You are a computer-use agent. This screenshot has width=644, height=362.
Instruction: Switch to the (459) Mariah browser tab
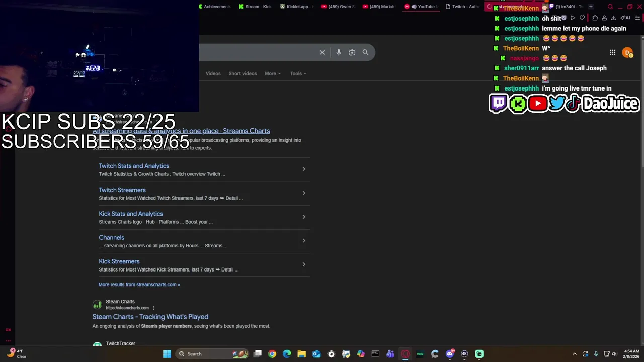(x=379, y=7)
